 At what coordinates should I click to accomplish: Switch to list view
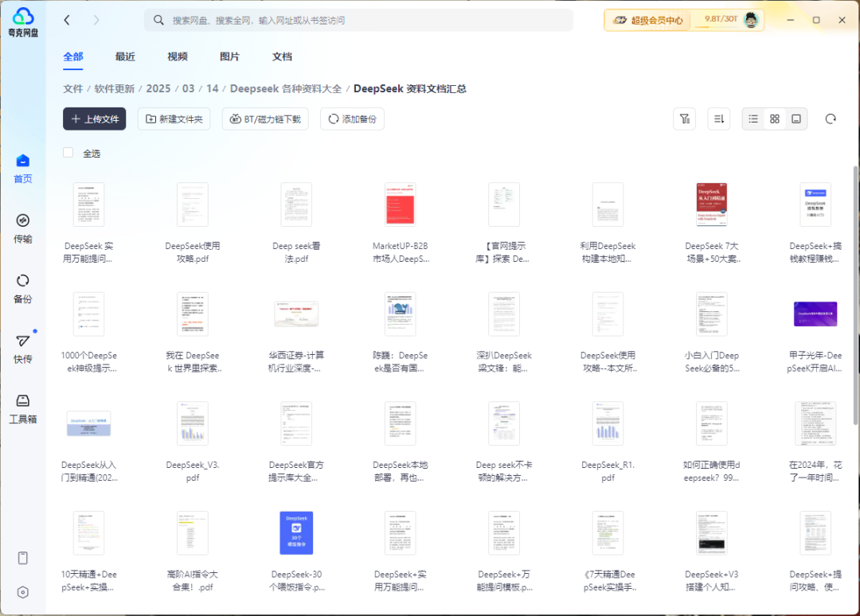click(753, 119)
